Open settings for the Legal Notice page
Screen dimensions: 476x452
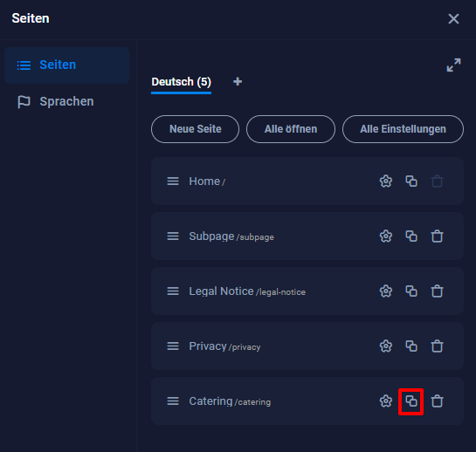pyautogui.click(x=386, y=291)
